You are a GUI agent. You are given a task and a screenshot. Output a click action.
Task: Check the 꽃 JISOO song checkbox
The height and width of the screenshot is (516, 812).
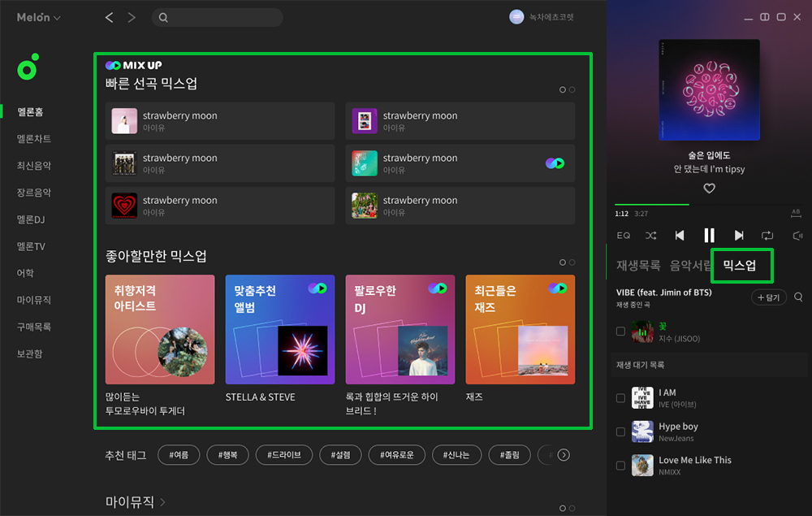tap(620, 331)
